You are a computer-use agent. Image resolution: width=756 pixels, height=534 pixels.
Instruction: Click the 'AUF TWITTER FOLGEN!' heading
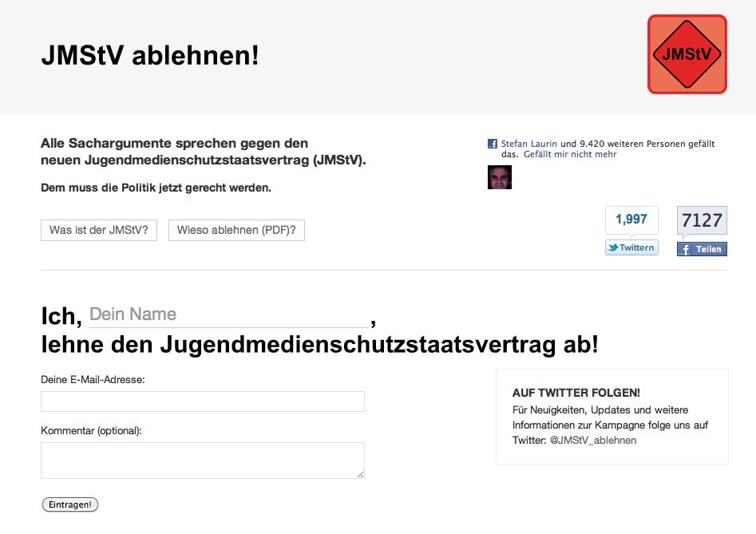click(x=576, y=393)
